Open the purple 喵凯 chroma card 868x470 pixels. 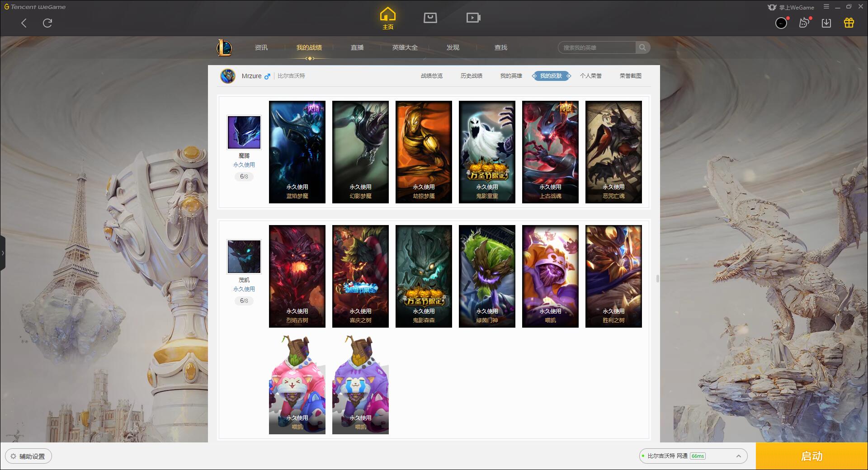coord(360,384)
